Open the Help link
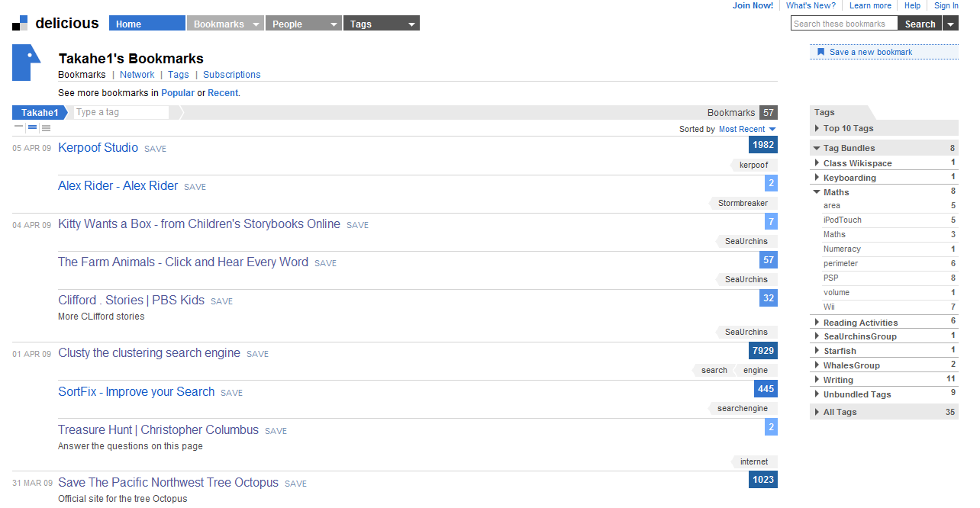Image resolution: width=980 pixels, height=508 pixels. 912,5
